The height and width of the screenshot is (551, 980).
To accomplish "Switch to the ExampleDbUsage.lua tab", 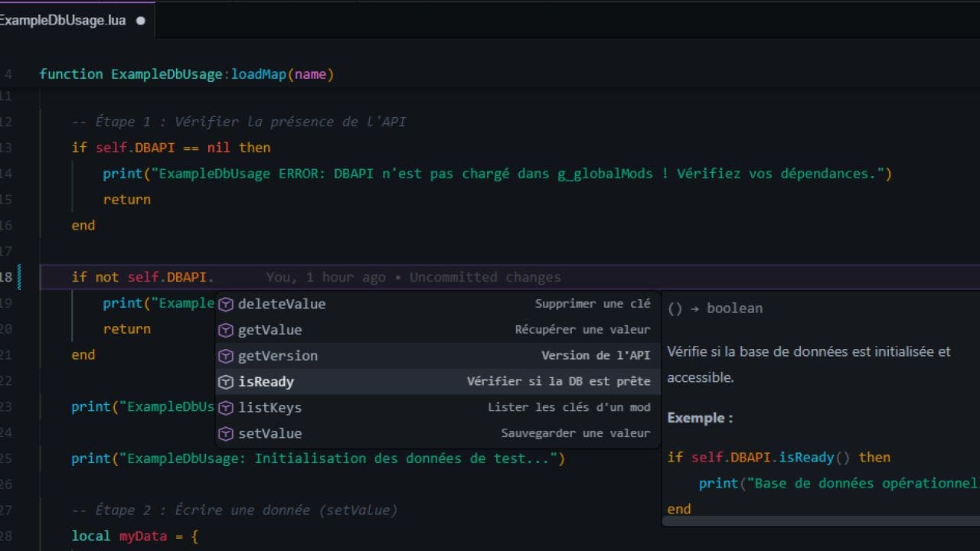I will tap(63, 21).
